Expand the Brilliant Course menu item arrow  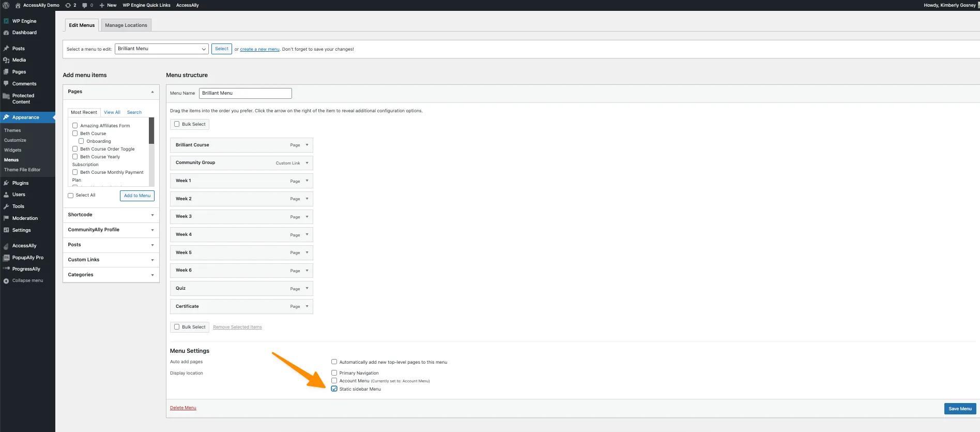pos(307,145)
